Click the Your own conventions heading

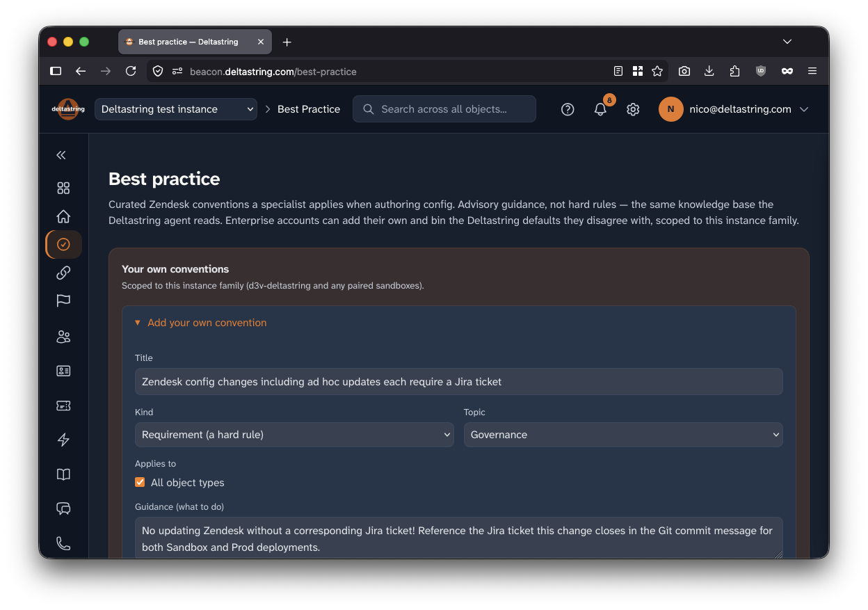(x=175, y=269)
